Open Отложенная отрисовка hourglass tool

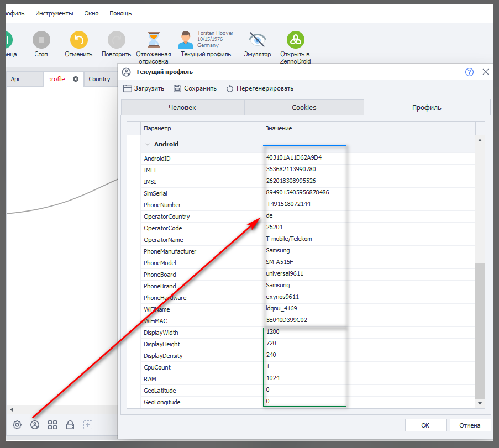(154, 40)
